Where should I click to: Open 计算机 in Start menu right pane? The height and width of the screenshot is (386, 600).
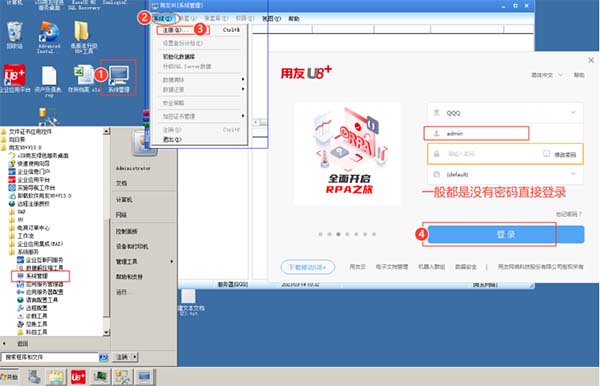click(124, 199)
